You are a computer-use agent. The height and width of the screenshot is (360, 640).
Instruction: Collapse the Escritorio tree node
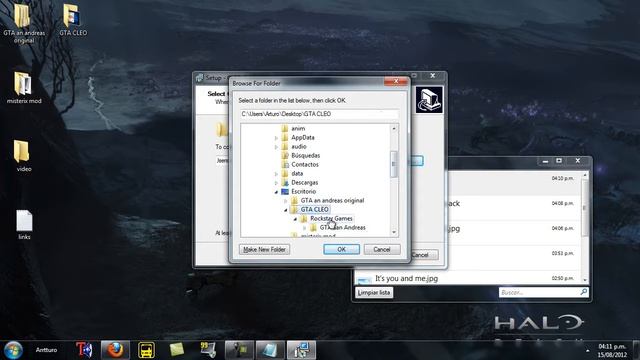tap(276, 192)
